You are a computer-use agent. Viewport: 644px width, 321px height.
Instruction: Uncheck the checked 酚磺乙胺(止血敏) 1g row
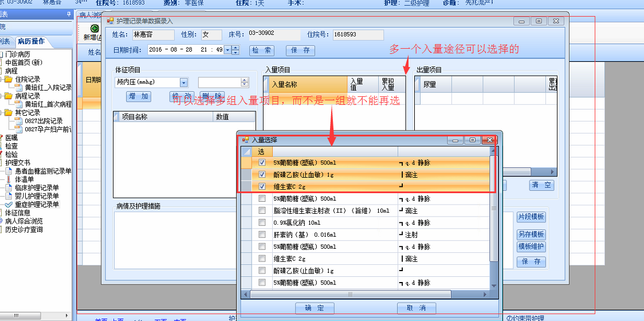262,175
